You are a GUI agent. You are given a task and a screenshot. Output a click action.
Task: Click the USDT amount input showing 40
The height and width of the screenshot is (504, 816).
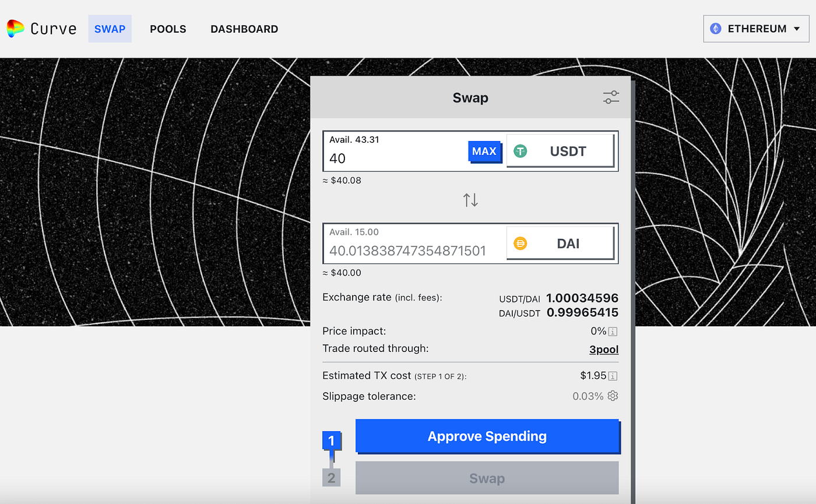396,158
